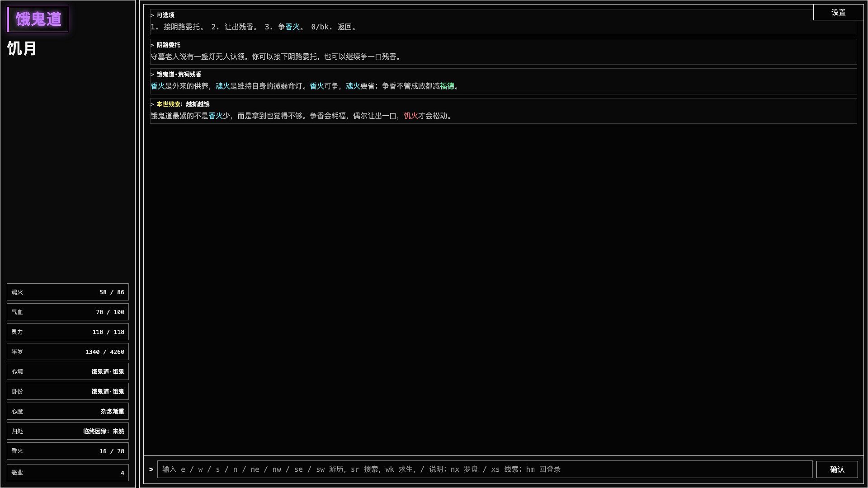Select the 身份 stat row
Image resolution: width=868 pixels, height=488 pixels.
tap(68, 391)
